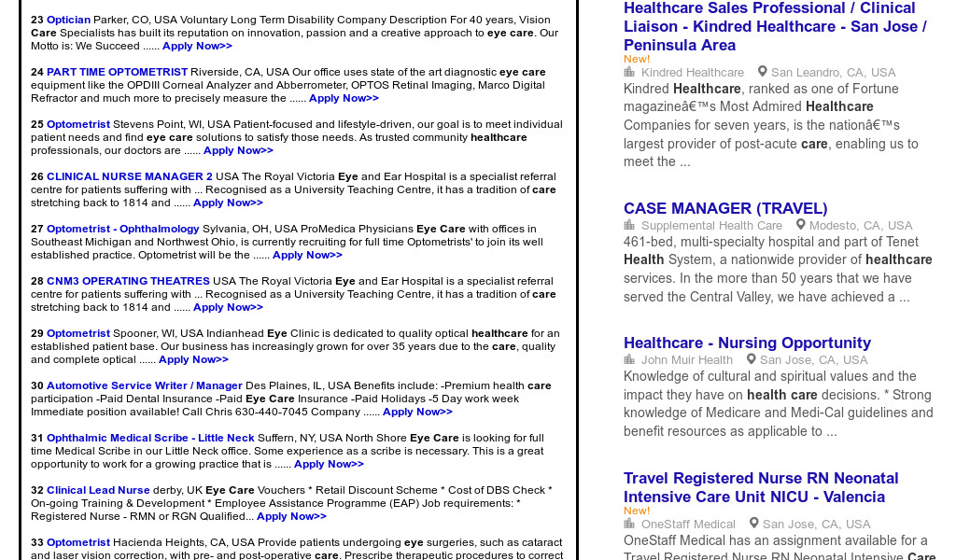956x560 pixels.
Task: Open the Optometrist listing in Hacienda Heights
Action: (78, 543)
